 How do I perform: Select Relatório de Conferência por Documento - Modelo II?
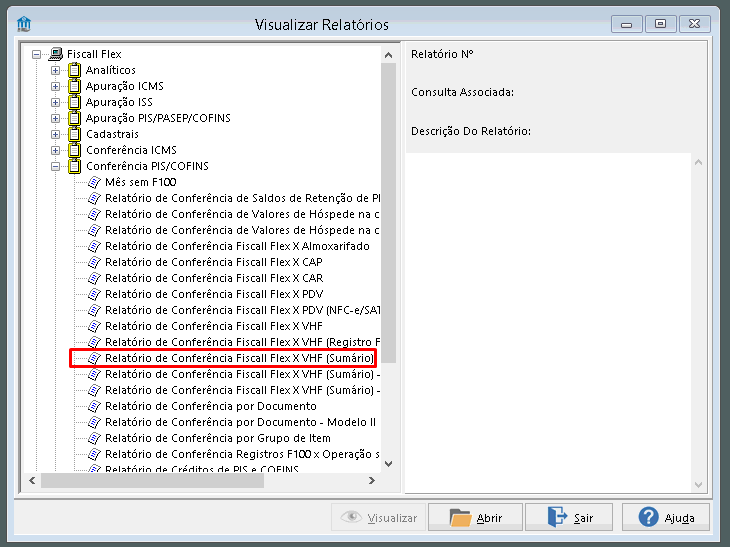[x=240, y=422]
